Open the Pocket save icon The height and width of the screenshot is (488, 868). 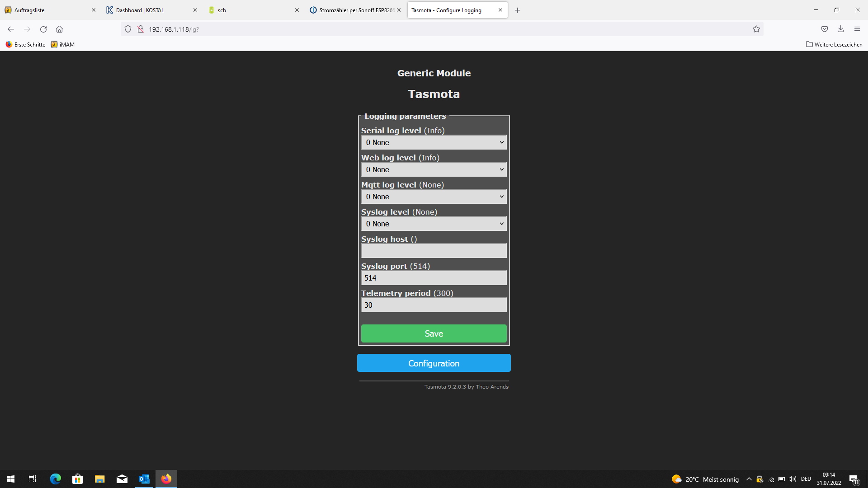825,29
